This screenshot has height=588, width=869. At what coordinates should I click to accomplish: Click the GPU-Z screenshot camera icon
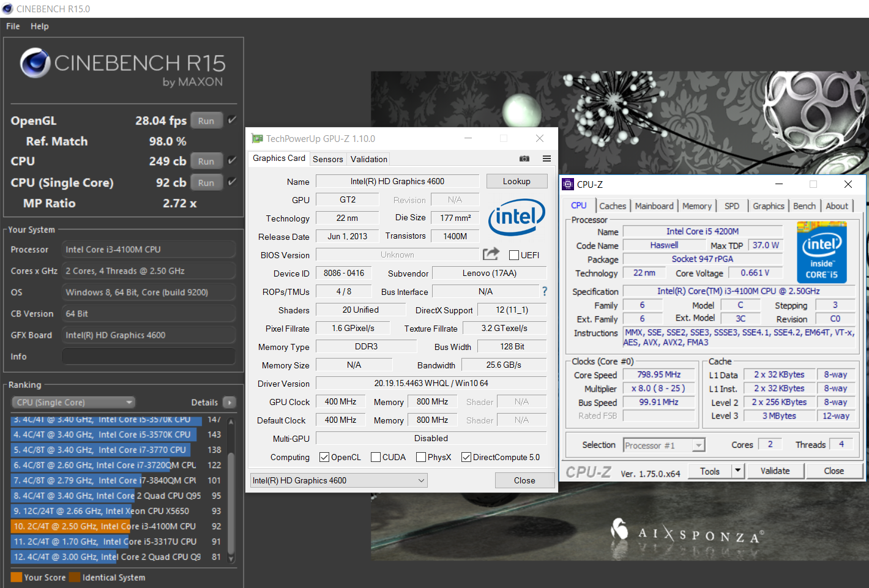click(x=524, y=158)
